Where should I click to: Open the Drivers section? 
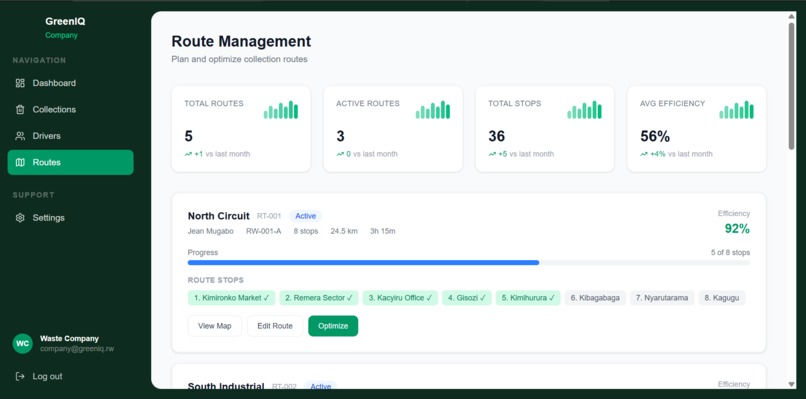[70, 136]
